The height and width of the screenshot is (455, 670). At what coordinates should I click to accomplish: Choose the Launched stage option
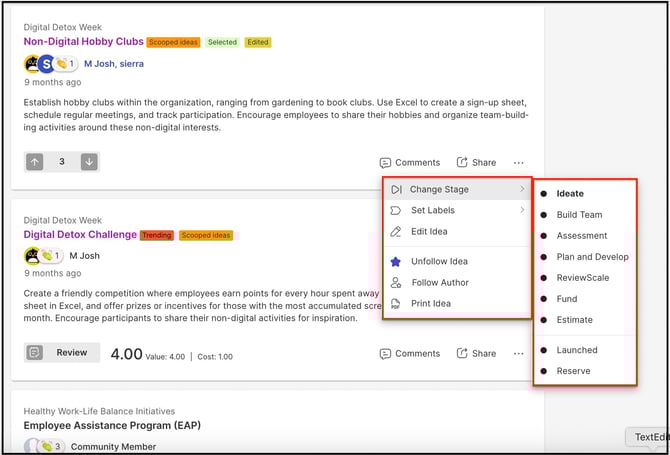577,350
